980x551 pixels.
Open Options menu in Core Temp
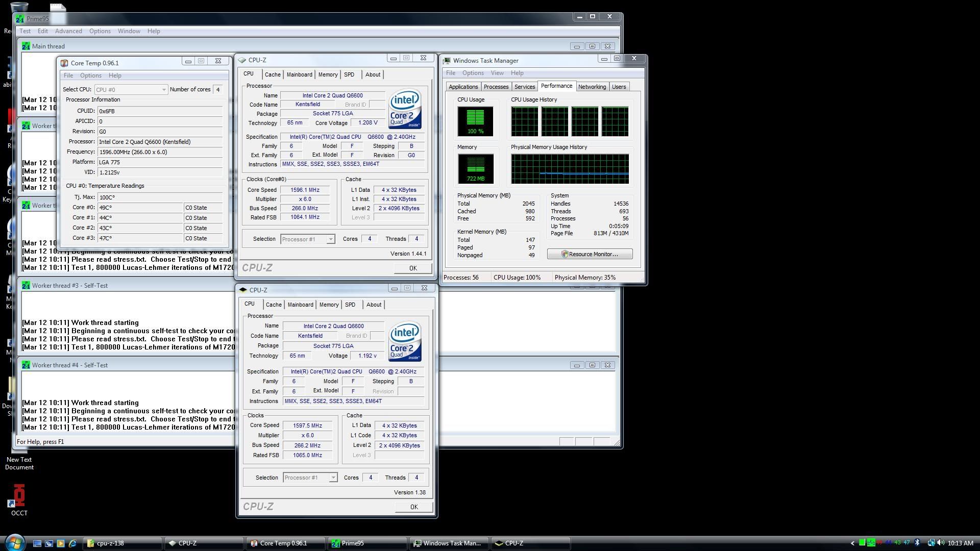[90, 76]
